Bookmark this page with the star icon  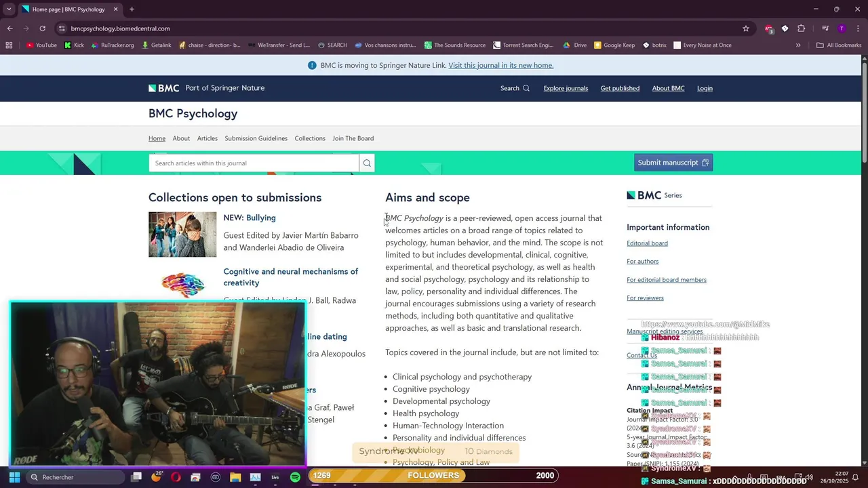[746, 28]
